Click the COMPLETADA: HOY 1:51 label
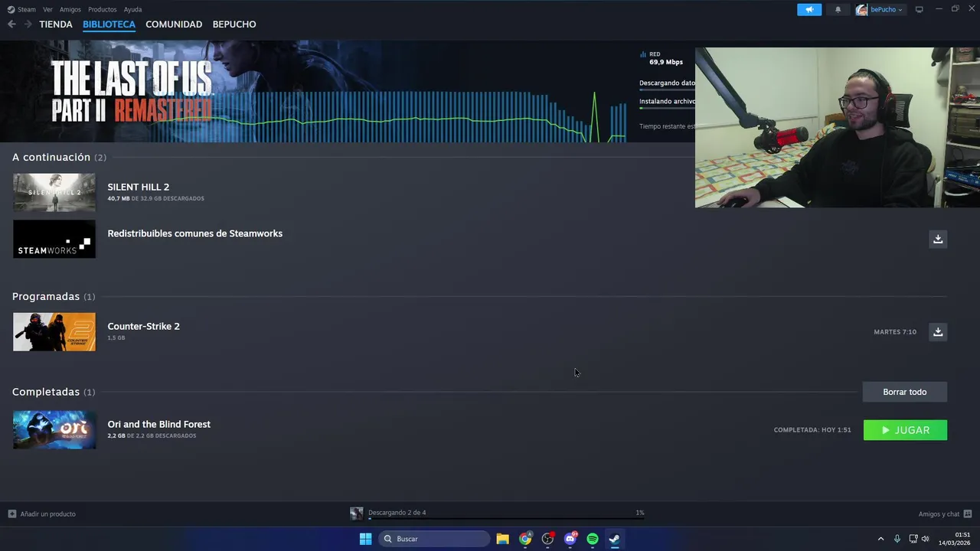980x551 pixels. [812, 430]
